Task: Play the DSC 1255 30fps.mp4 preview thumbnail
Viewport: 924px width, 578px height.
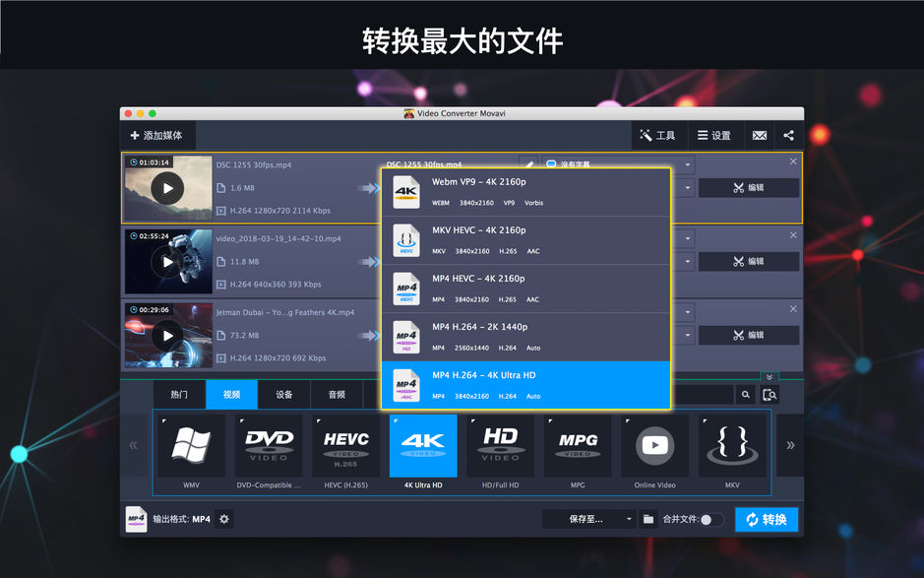Action: [167, 187]
